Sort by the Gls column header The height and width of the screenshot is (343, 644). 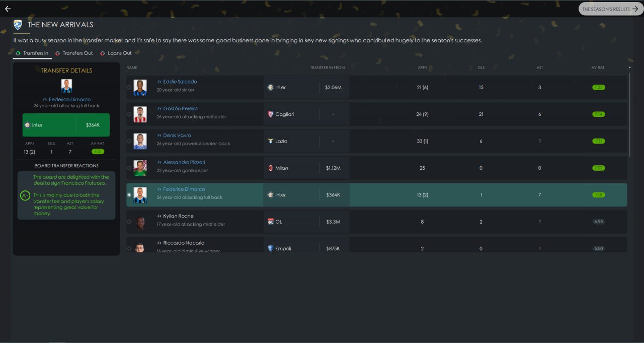481,67
